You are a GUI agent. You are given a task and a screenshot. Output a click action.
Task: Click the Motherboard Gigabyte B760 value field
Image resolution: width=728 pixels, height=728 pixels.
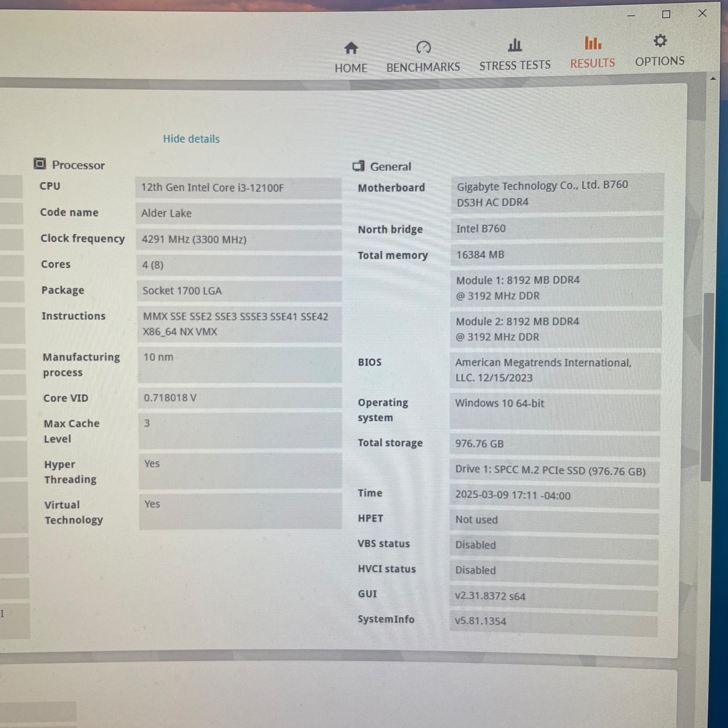tap(557, 193)
